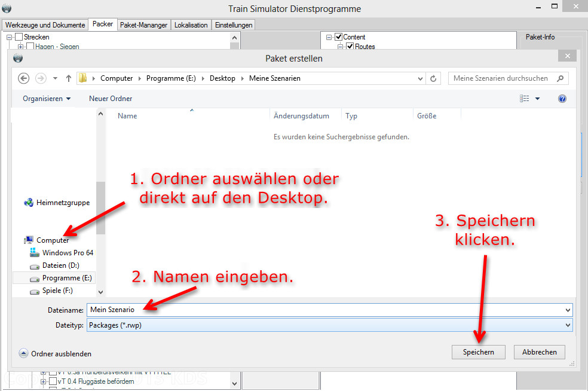Switch to the Packer tab

click(x=103, y=24)
